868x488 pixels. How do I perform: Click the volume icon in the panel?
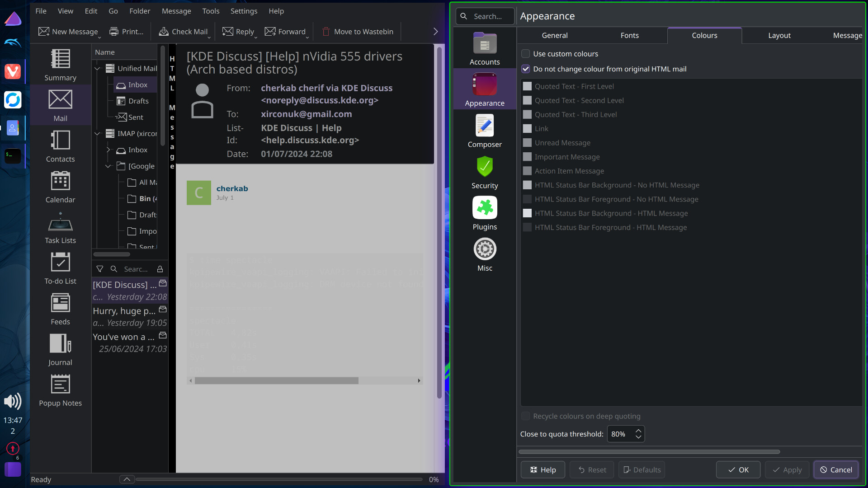point(13,401)
